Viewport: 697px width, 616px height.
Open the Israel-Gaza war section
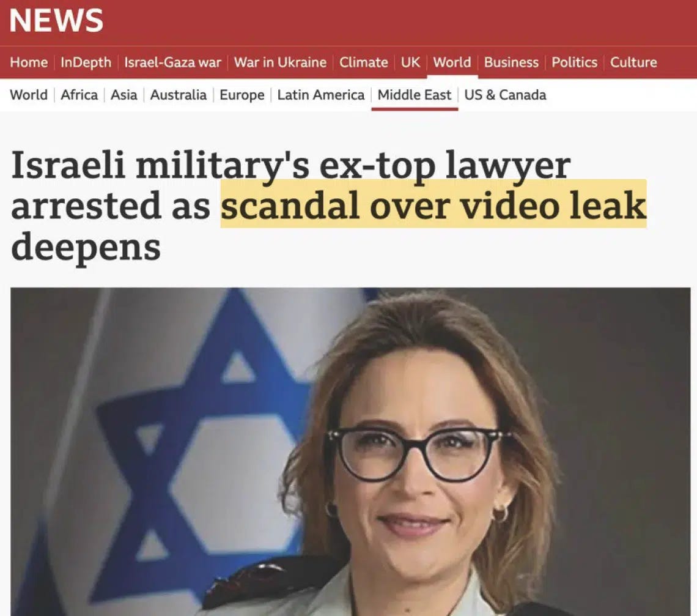click(172, 62)
